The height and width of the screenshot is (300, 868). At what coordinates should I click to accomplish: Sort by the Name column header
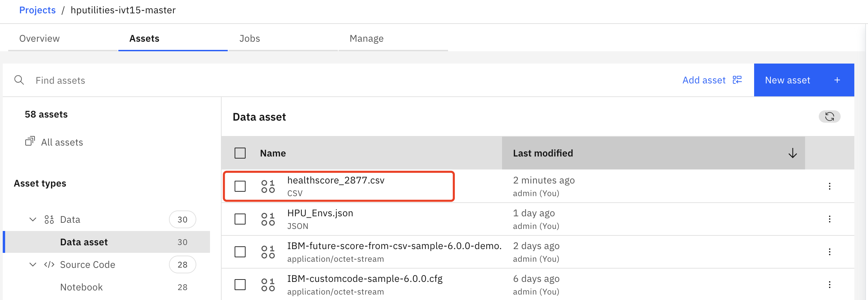(273, 153)
